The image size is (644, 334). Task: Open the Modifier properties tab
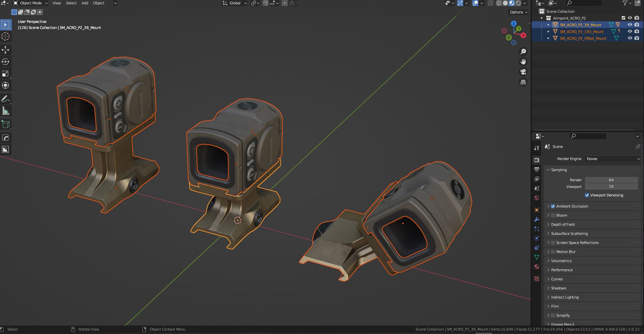537,219
